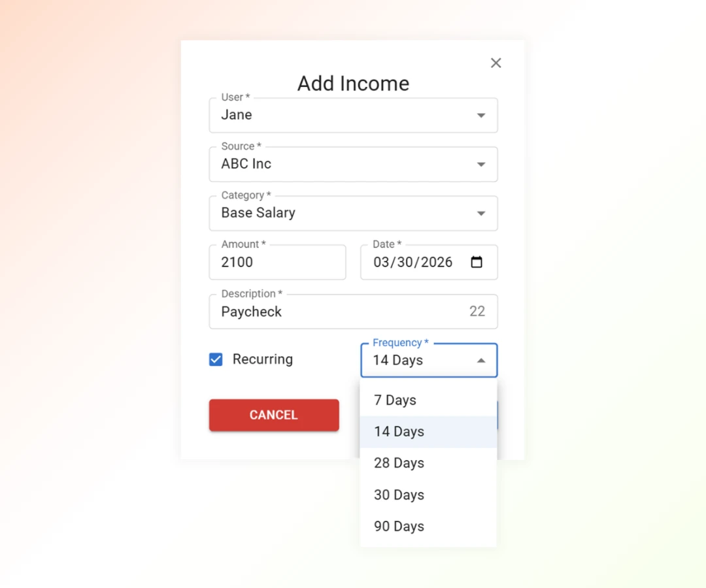The image size is (706, 588).
Task: Click the Source dropdown arrow
Action: point(481,165)
